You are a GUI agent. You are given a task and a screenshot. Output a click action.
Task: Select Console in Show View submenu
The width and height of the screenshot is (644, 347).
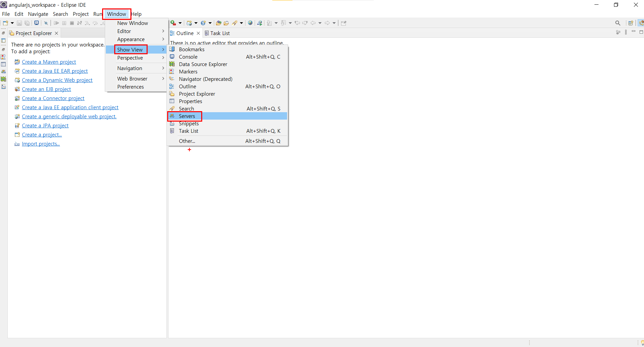pyautogui.click(x=227, y=57)
